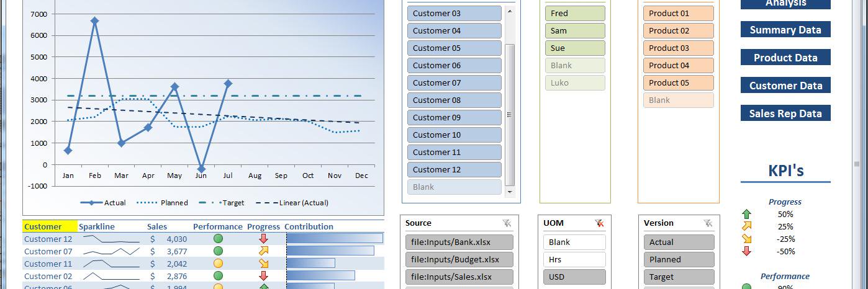868x289 pixels.
Task: Clear the Version slicer filter
Action: [708, 223]
